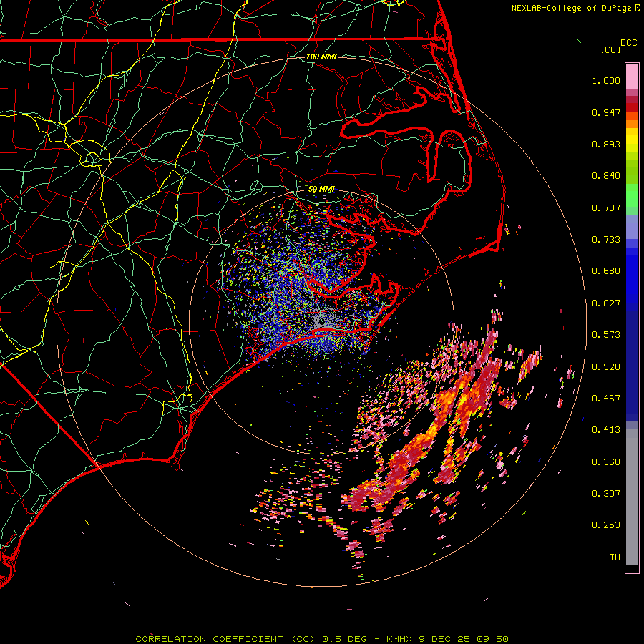The width and height of the screenshot is (644, 644).
Task: Select the 0.573 scale value
Action: (606, 335)
